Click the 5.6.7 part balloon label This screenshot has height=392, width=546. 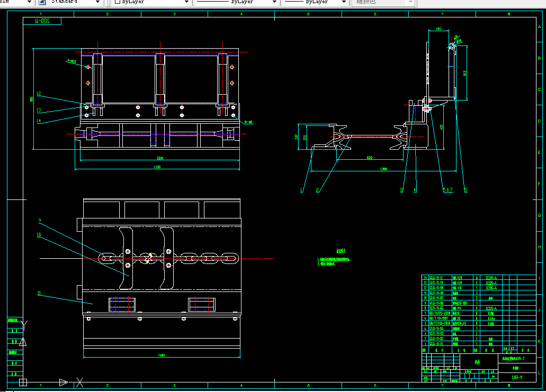click(x=448, y=190)
